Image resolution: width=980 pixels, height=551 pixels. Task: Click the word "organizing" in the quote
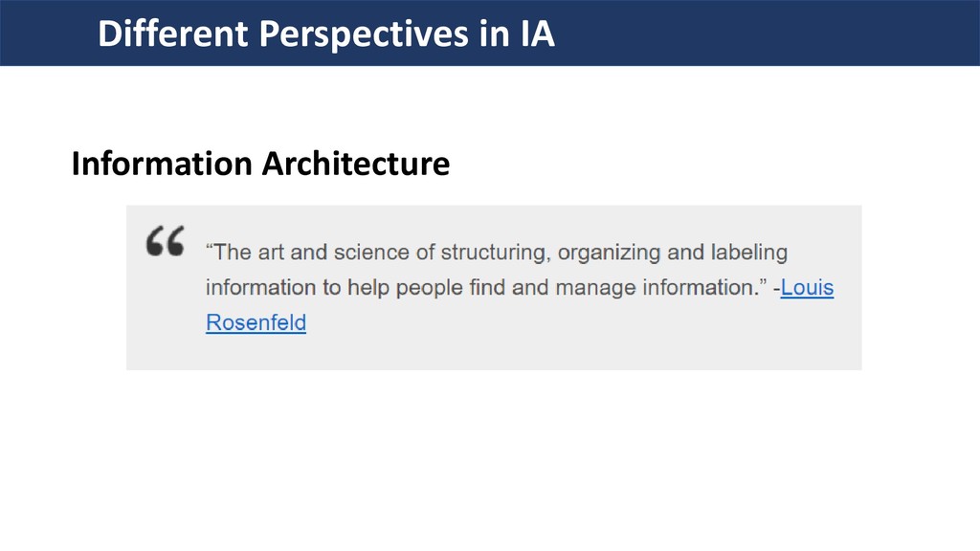coord(610,253)
